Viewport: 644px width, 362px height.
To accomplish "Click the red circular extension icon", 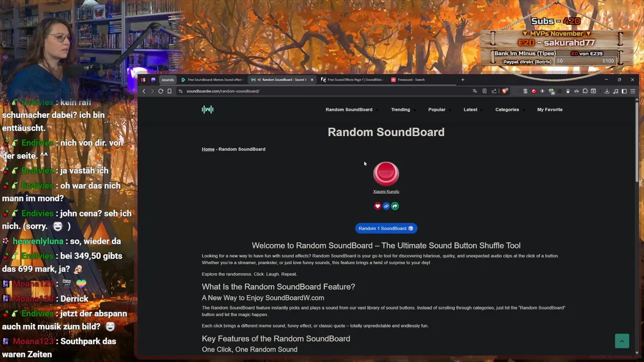I will [x=534, y=91].
